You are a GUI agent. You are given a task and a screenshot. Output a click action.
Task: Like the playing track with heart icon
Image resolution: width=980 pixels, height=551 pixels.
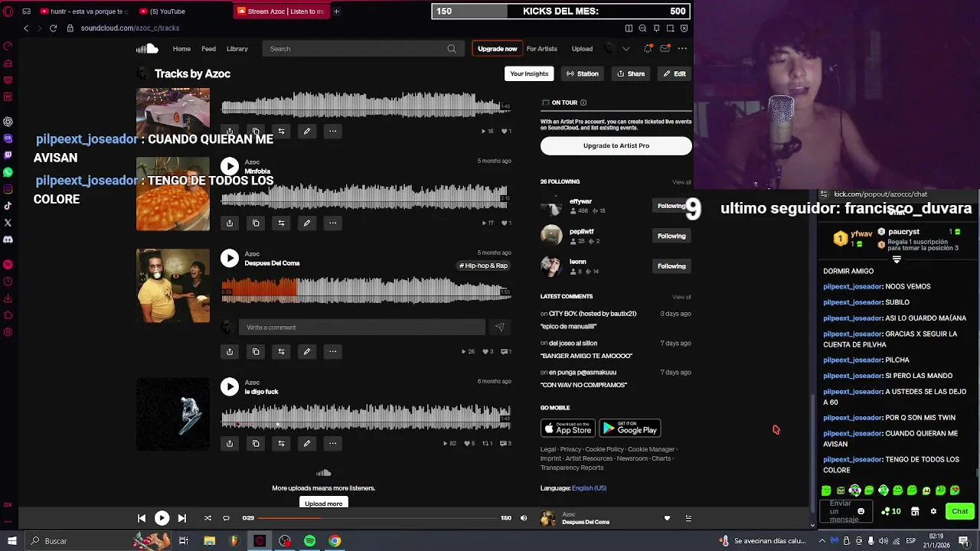click(667, 518)
